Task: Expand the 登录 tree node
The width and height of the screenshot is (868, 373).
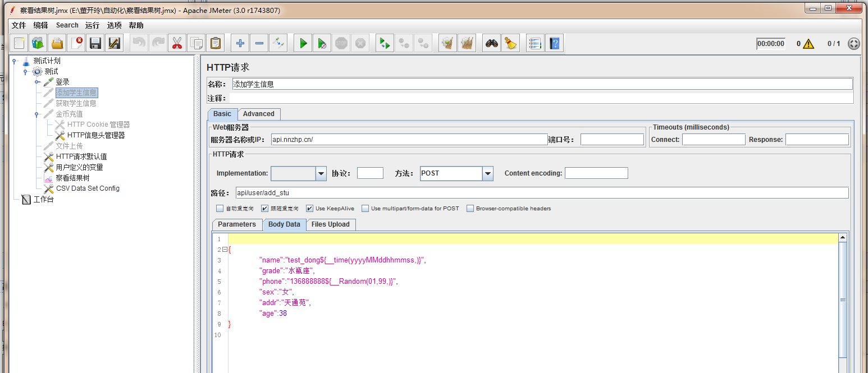Action: coord(37,82)
